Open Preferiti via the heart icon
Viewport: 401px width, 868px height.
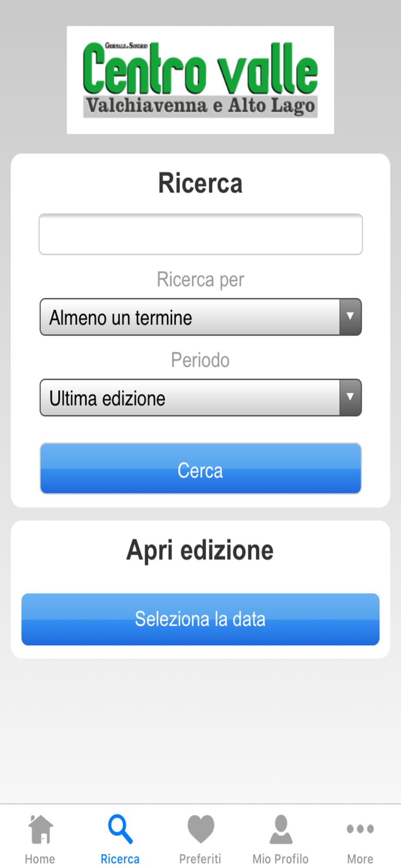tap(200, 829)
